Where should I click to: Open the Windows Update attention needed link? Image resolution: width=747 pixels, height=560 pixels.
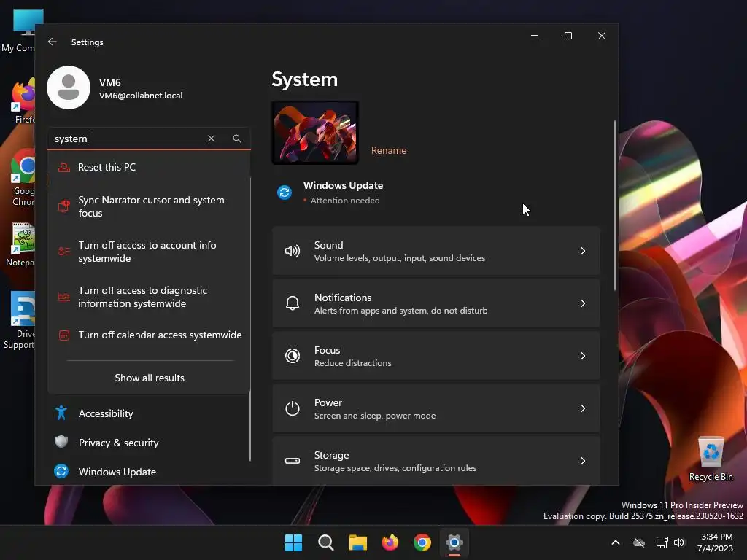pyautogui.click(x=342, y=192)
